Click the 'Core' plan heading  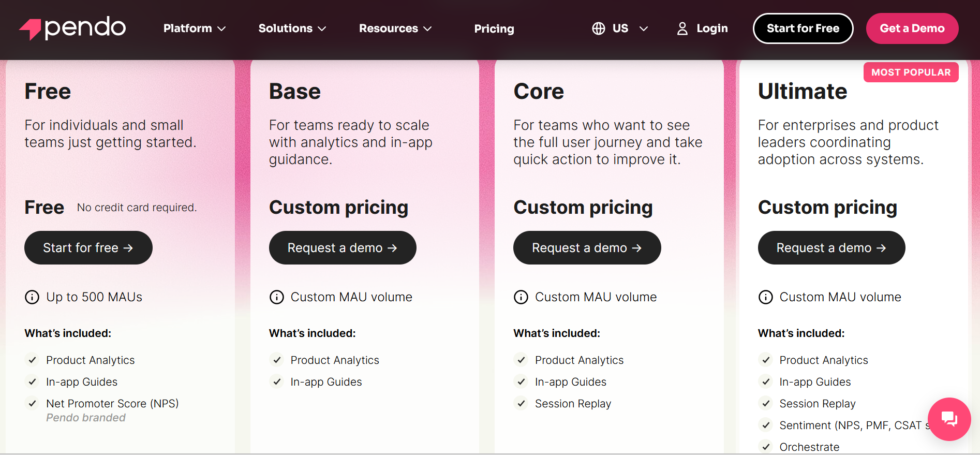(x=539, y=92)
